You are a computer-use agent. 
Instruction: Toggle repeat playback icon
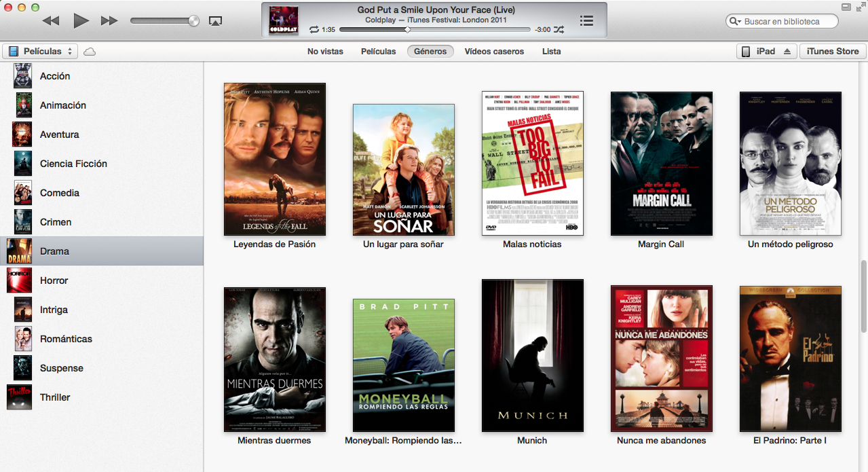(314, 30)
